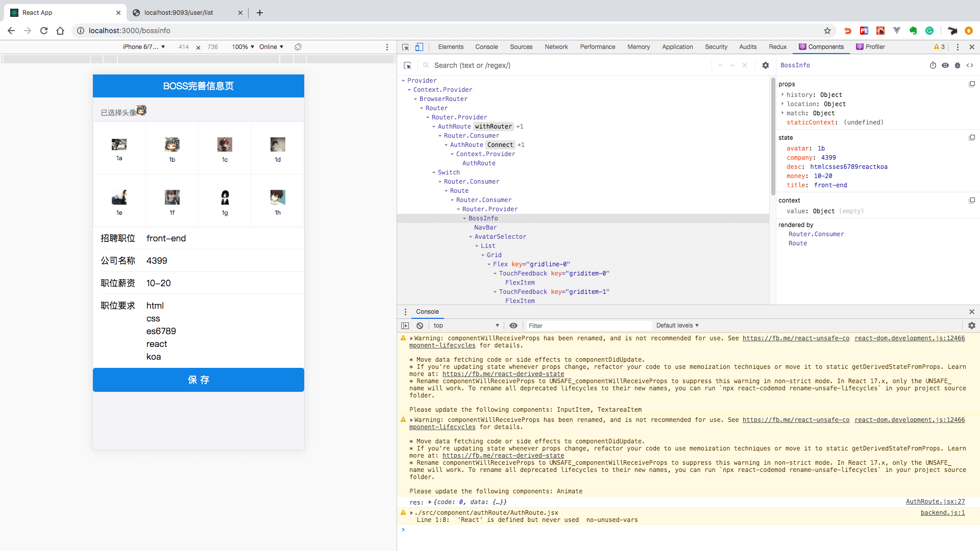Click Router.Consumer under rendered by
980x551 pixels.
point(816,234)
